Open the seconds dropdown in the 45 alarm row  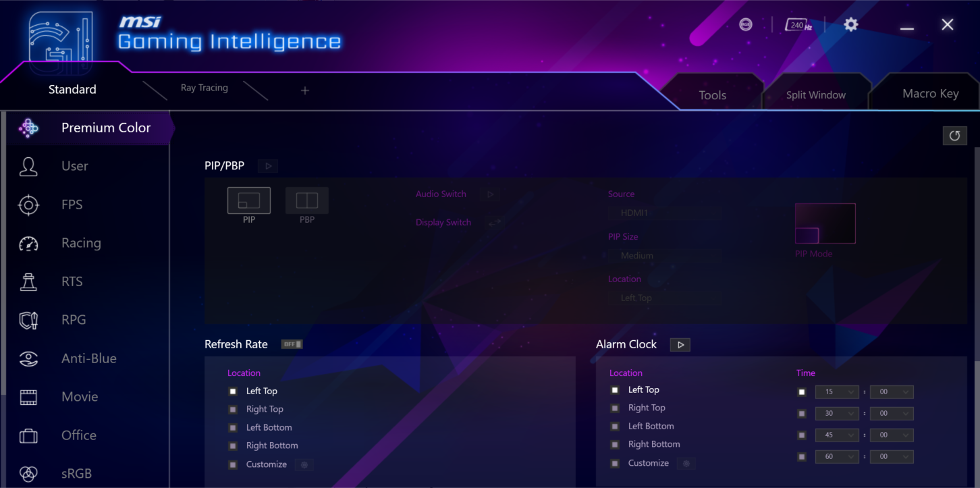(892, 435)
